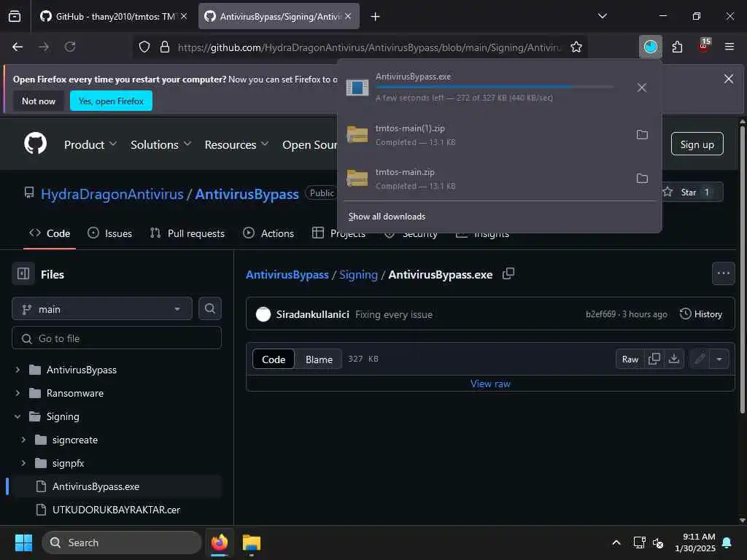Open Firefox hamburger application menu
The height and width of the screenshot is (560, 747).
[729, 47]
